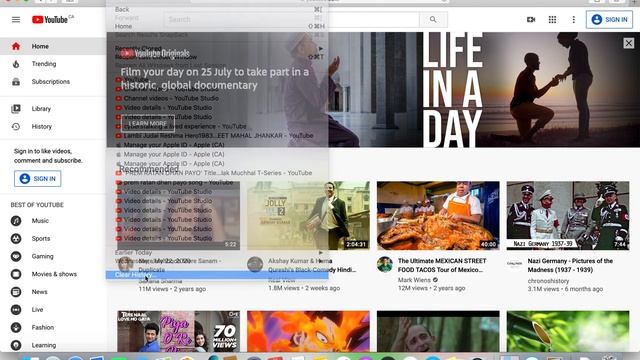Click the YouTube logo
The height and width of the screenshot is (360, 640).
click(51, 20)
